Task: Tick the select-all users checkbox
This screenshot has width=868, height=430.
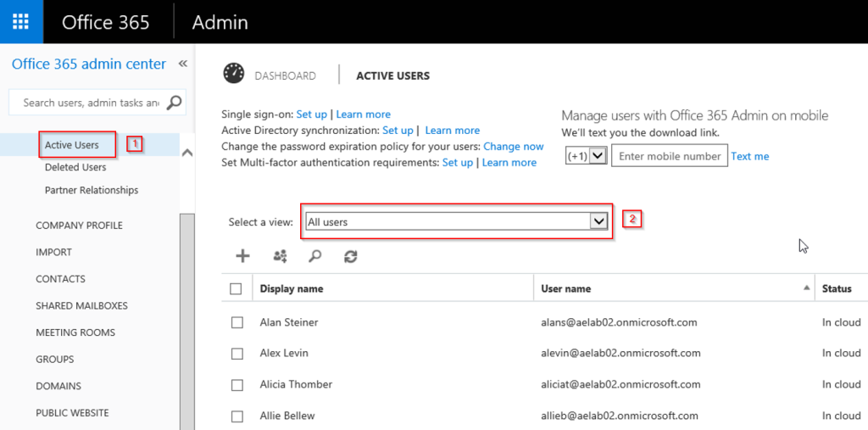Action: point(236,288)
